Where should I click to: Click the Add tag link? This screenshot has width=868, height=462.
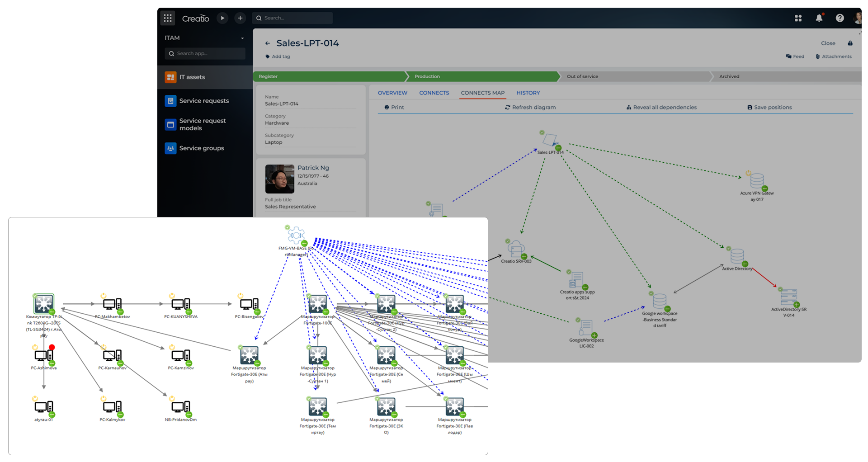pos(280,57)
